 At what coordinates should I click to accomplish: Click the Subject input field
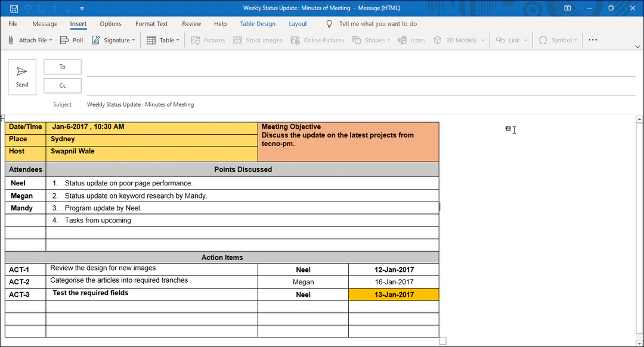pyautogui.click(x=358, y=104)
